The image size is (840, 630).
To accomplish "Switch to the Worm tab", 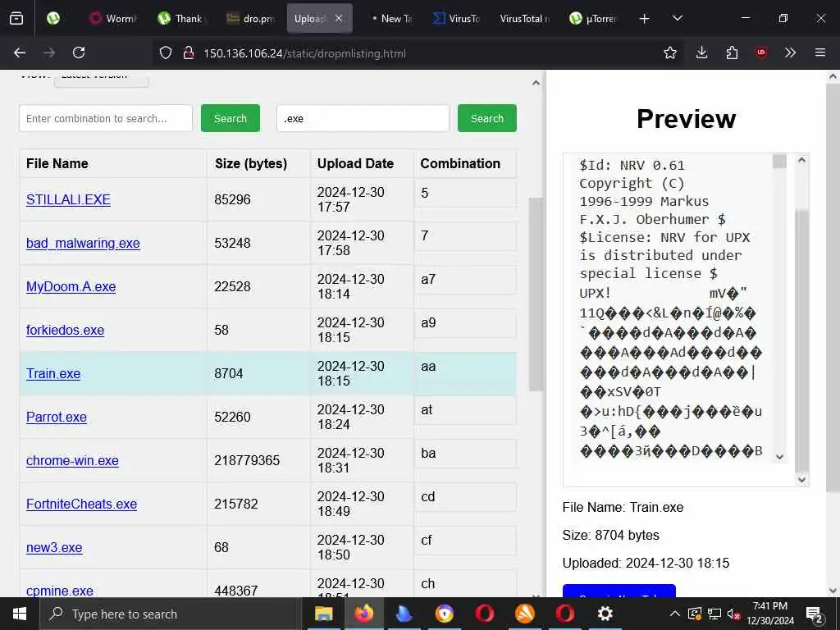I will (x=113, y=19).
